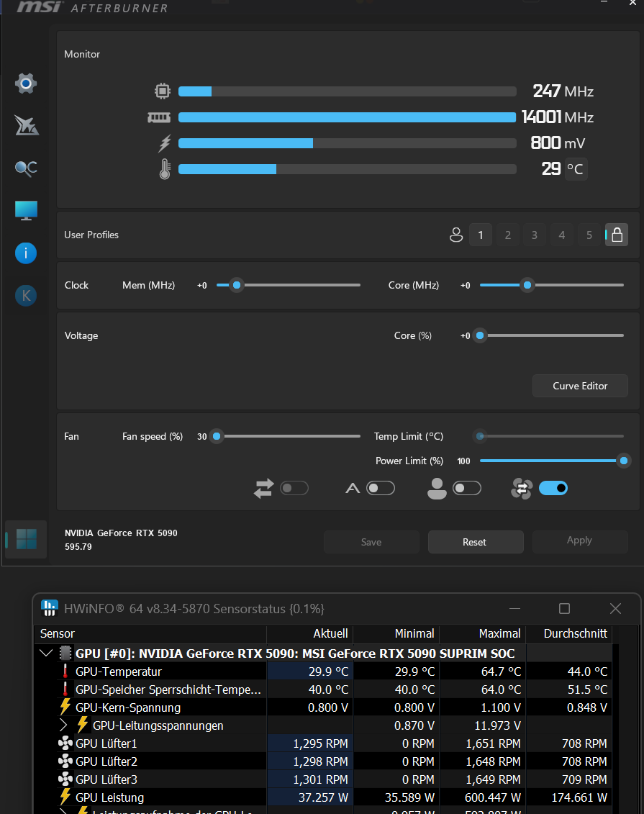Click the 600.447 W maximal value
The image size is (644, 814).
tap(493, 797)
